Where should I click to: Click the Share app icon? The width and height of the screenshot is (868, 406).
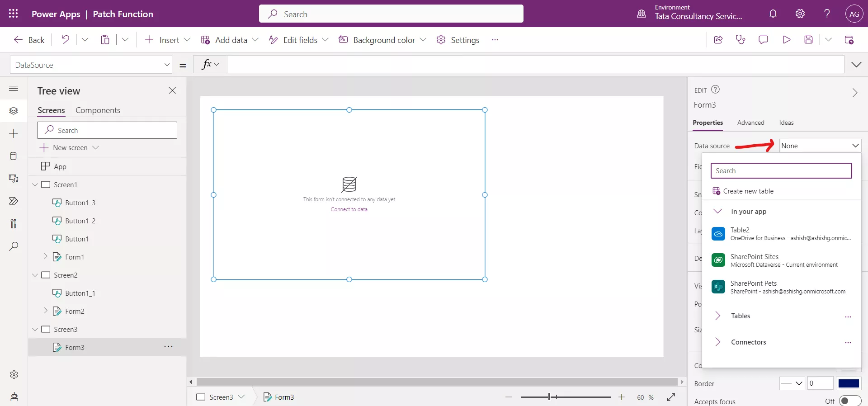[x=718, y=40]
